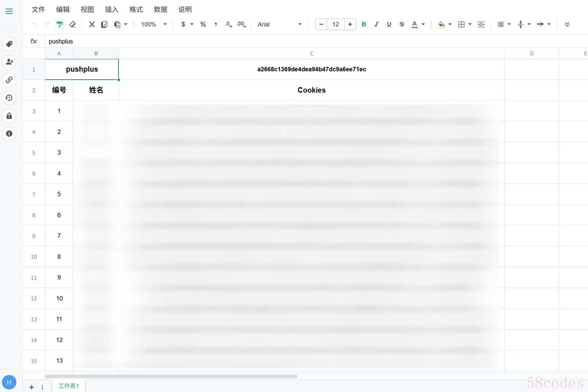The image size is (588, 392).
Task: Merge cells using the merge icon
Action: [481, 24]
